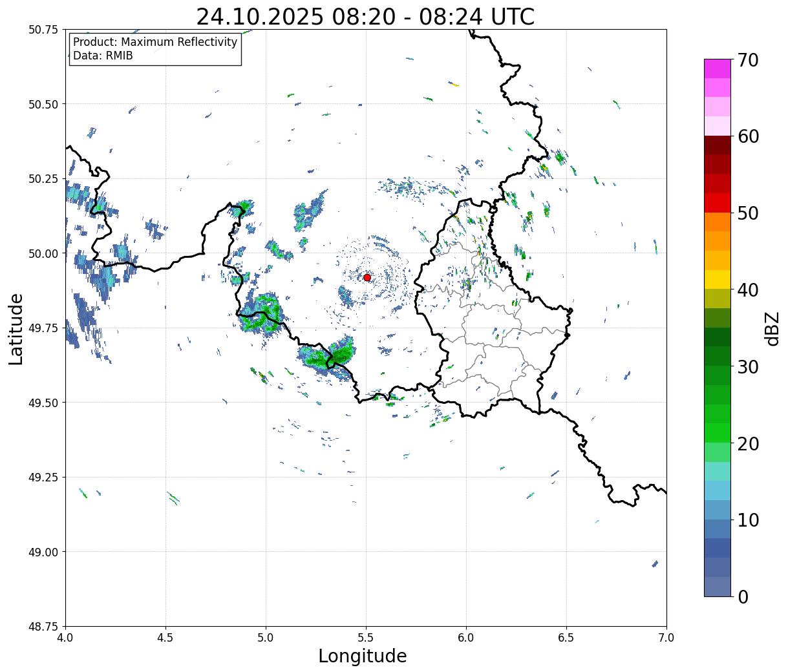Click the longitude tick label 5.5

click(x=366, y=638)
